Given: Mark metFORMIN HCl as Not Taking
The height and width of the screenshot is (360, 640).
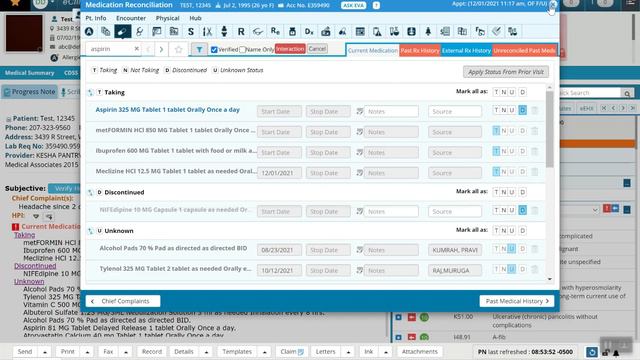Looking at the screenshot, I should [504, 131].
